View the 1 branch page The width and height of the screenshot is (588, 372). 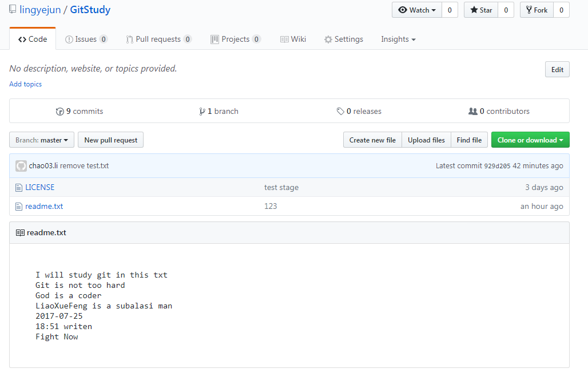(x=219, y=112)
